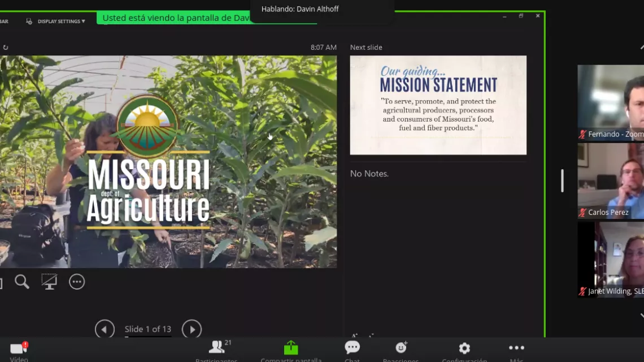This screenshot has width=644, height=362.
Task: Toggle the Video camera in Zoom toolbar
Action: tap(19, 350)
